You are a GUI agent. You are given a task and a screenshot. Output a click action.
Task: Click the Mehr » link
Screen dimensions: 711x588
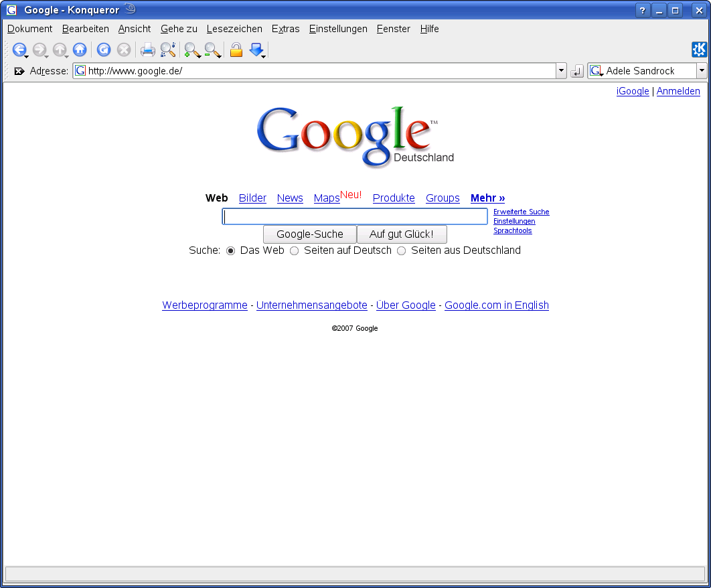tap(487, 198)
